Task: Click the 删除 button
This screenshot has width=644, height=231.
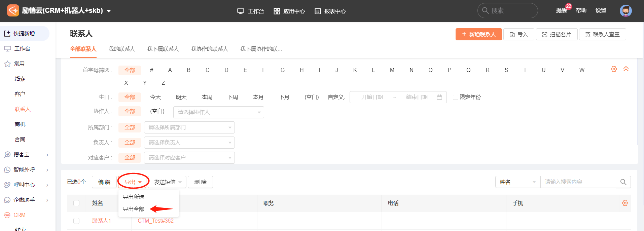Action: pos(200,182)
